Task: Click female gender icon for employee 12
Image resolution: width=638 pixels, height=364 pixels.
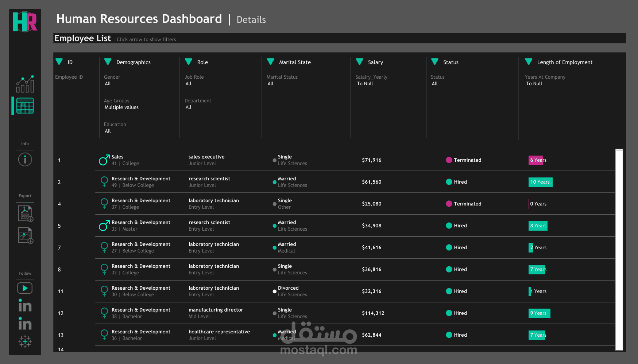Action: [x=104, y=313]
